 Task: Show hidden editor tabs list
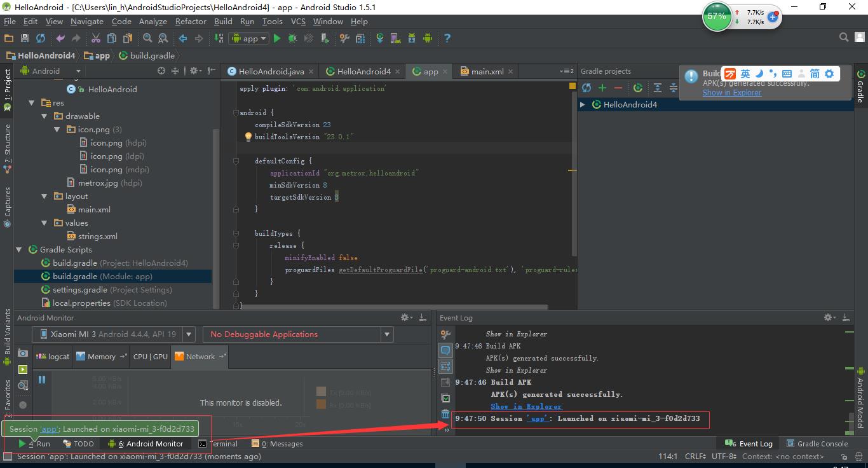click(x=566, y=71)
